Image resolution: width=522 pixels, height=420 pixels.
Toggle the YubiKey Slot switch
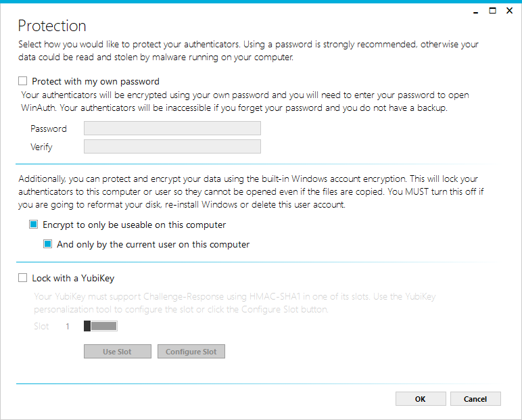[100, 327]
